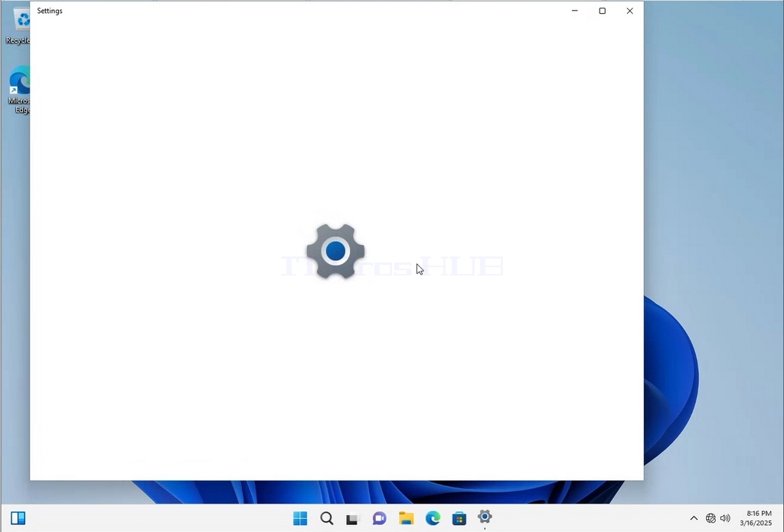Viewport: 784px width, 532px height.
Task: Launch the Chat app from taskbar
Action: [x=380, y=518]
